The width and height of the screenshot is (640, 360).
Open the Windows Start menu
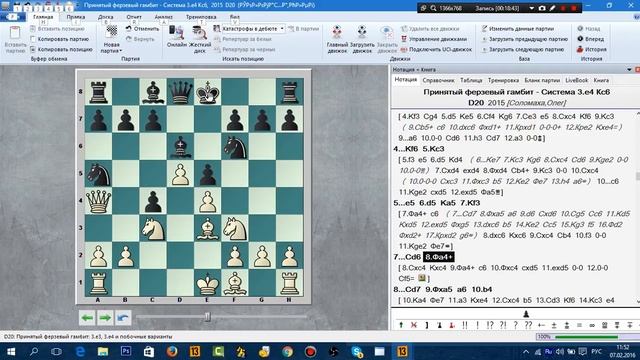(11, 351)
